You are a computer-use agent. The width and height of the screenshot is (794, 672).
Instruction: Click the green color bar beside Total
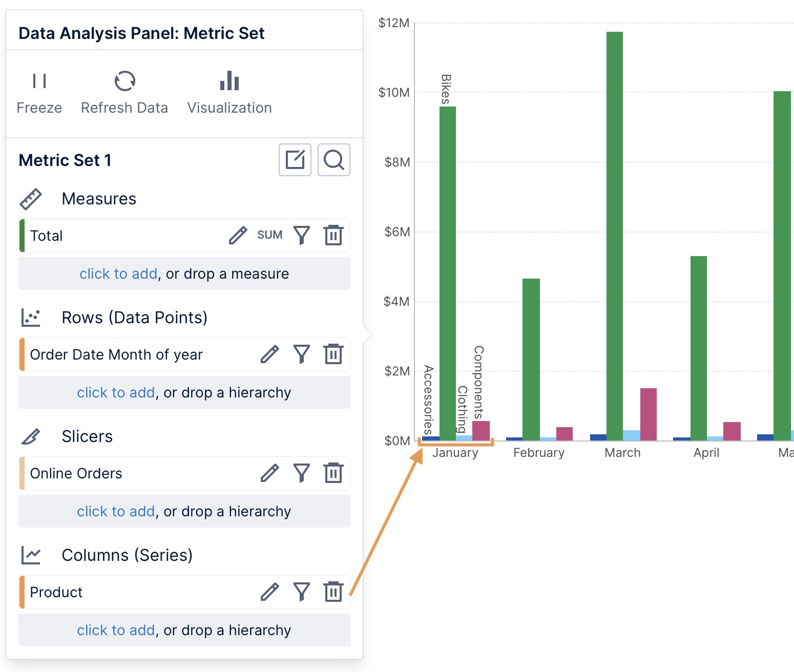tap(22, 235)
